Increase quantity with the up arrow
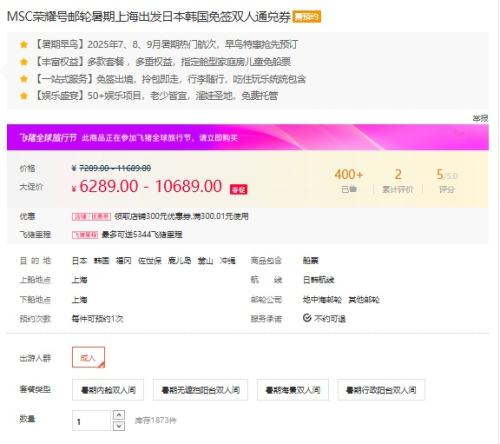The height and width of the screenshot is (444, 500). coord(119,415)
